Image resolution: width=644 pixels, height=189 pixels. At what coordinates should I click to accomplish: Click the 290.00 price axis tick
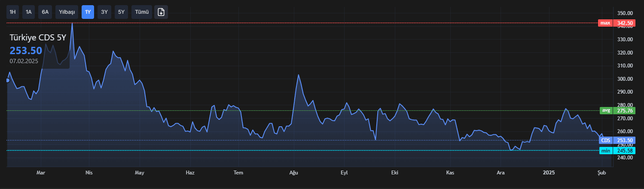point(625,92)
